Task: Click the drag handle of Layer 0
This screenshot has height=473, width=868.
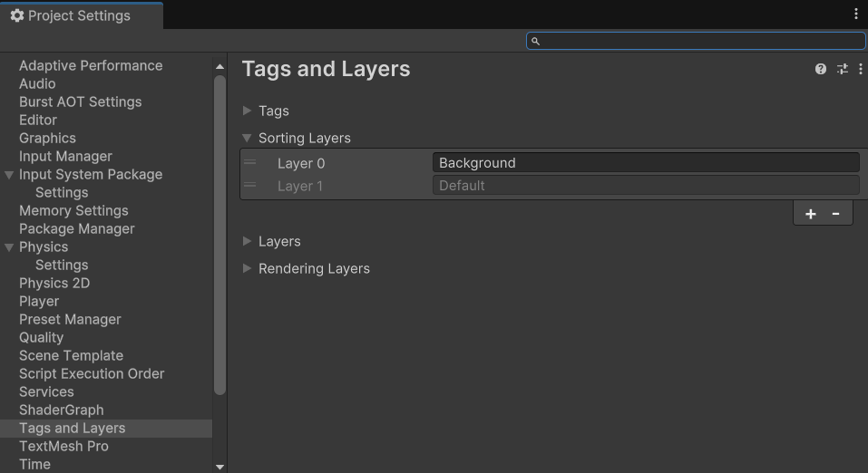Action: click(x=250, y=163)
